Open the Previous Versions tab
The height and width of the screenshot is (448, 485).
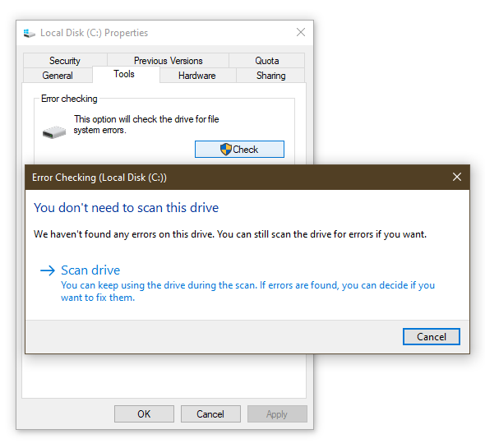tap(168, 60)
